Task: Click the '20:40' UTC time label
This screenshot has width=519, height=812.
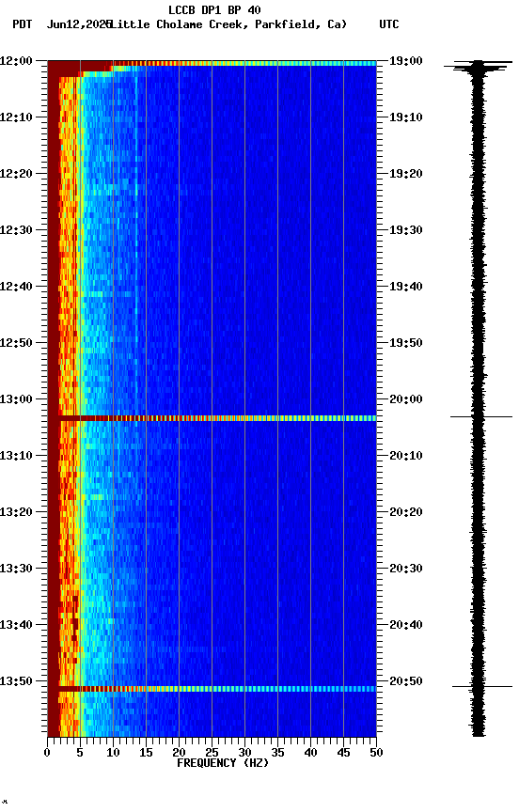Action: [406, 625]
